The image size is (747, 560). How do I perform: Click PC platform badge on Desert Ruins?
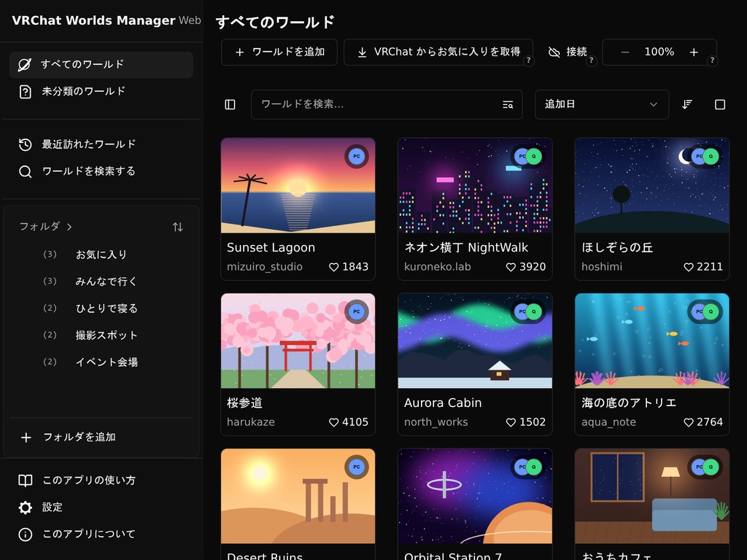click(x=356, y=467)
